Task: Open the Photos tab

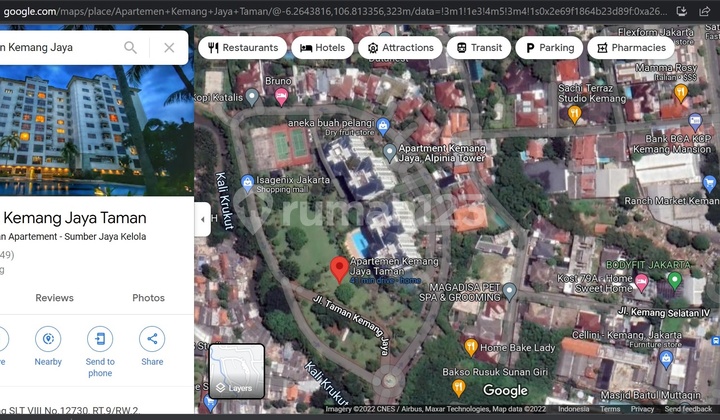Action: point(148,298)
